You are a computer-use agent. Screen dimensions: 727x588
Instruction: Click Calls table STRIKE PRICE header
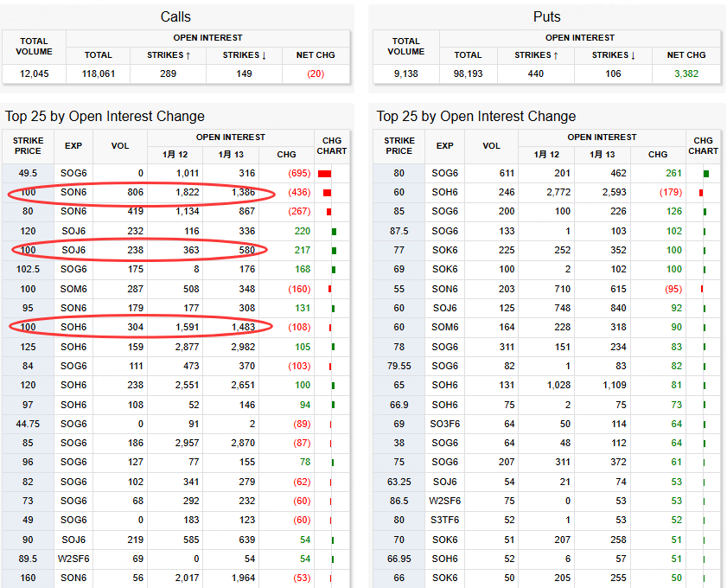coord(28,145)
